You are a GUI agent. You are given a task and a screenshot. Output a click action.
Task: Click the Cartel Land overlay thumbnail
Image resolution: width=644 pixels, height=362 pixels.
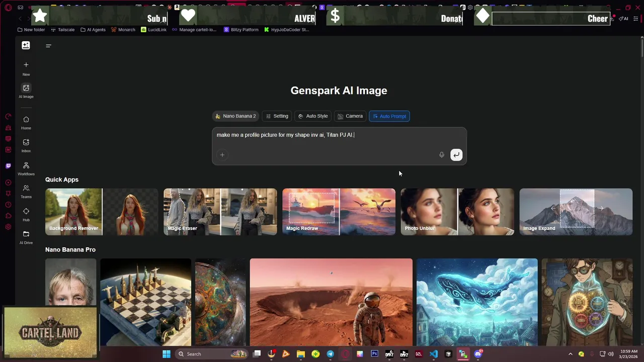(50, 332)
